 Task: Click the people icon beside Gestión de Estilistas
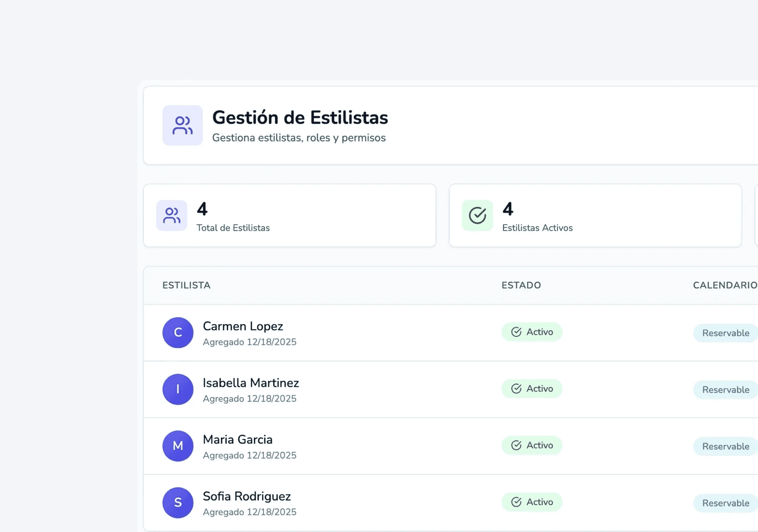pyautogui.click(x=182, y=126)
